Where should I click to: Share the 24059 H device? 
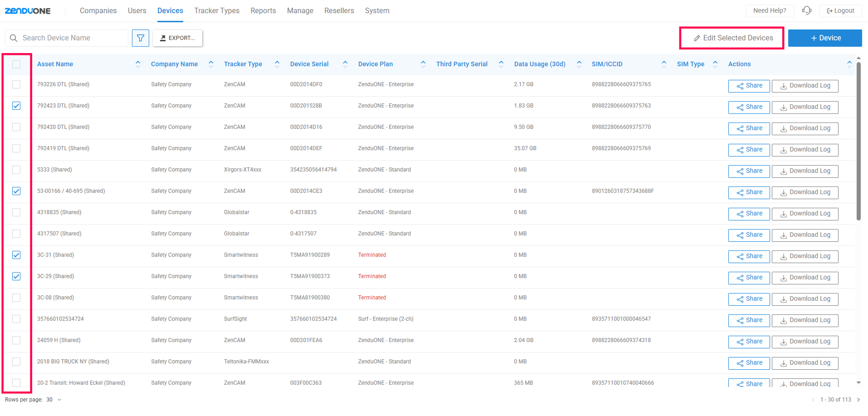(x=749, y=342)
